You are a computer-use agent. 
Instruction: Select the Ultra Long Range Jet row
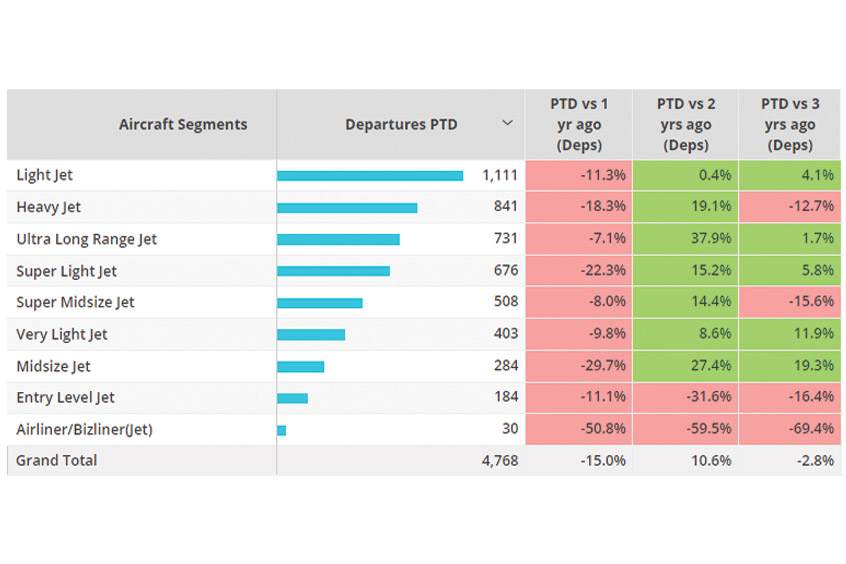point(87,239)
